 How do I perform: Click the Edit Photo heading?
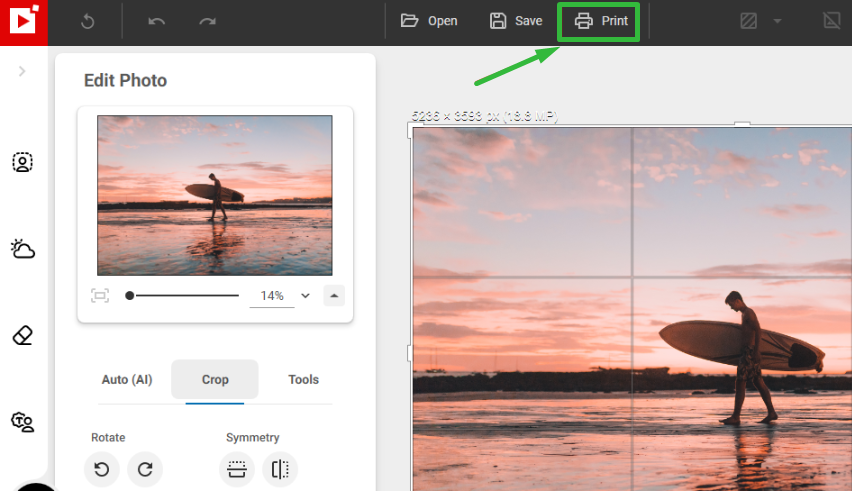pos(126,80)
